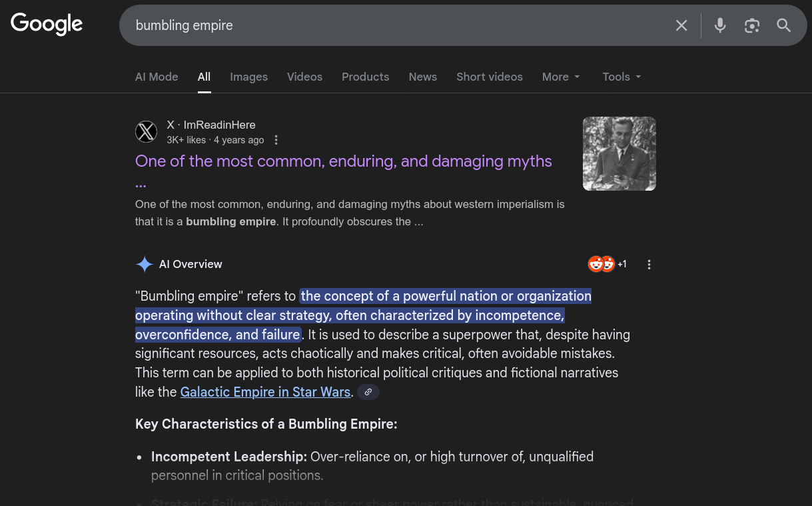Open the "One of the most common" result
The width and height of the screenshot is (812, 506).
(343, 161)
